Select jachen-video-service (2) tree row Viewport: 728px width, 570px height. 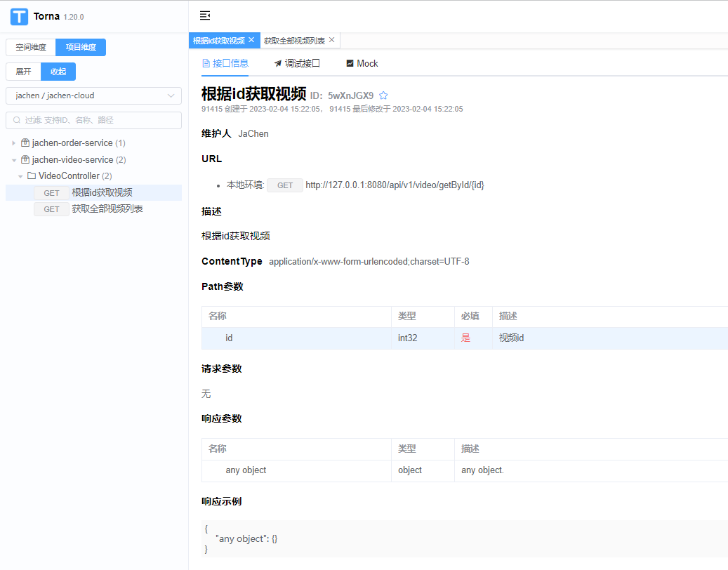tap(94, 159)
